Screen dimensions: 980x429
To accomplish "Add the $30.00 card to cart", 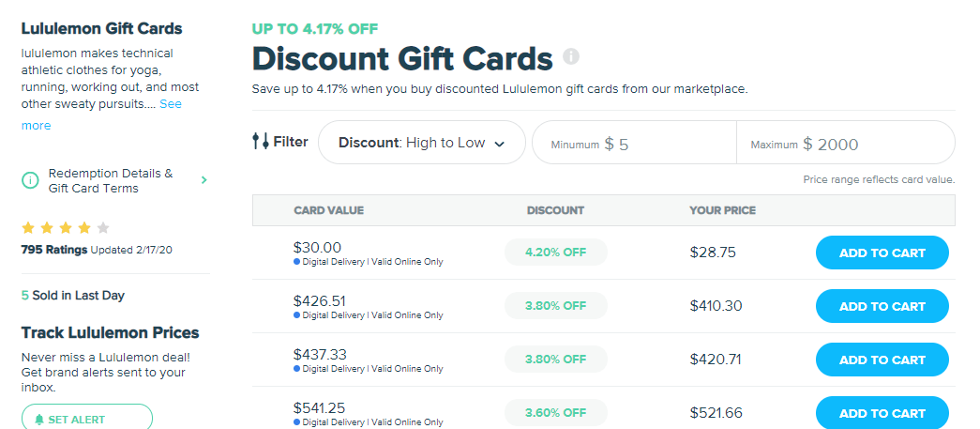I will pos(882,253).
